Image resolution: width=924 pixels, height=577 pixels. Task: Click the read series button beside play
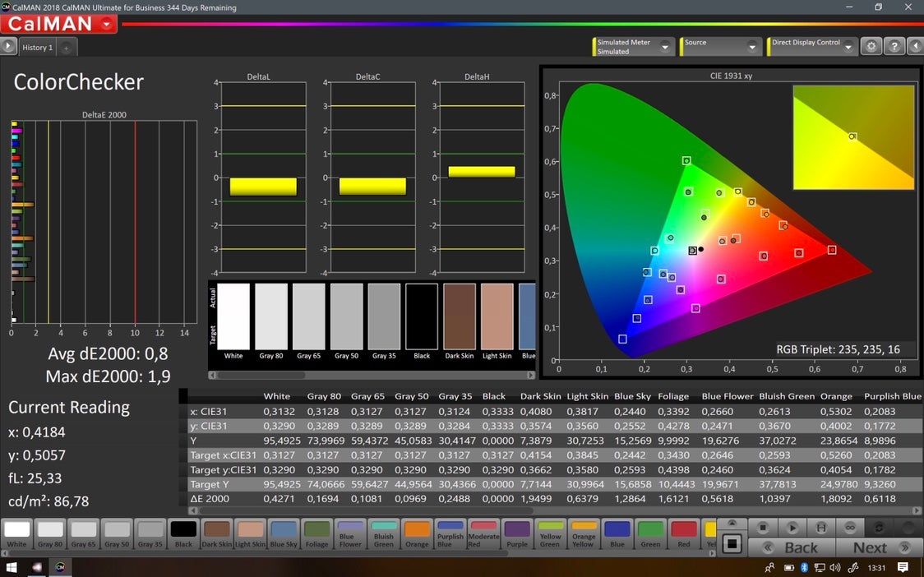821,528
